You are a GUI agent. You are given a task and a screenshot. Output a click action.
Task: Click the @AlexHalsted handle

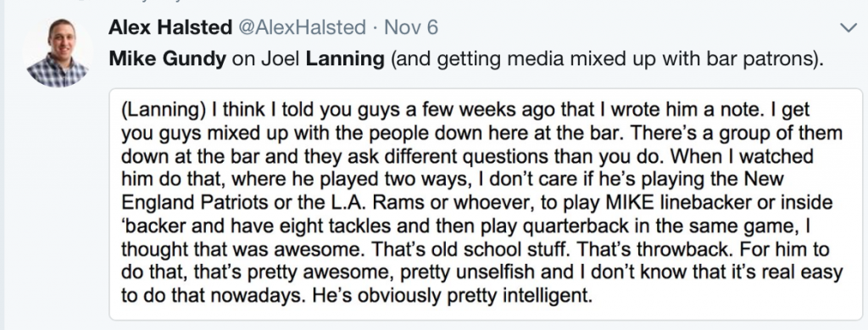coord(302,27)
